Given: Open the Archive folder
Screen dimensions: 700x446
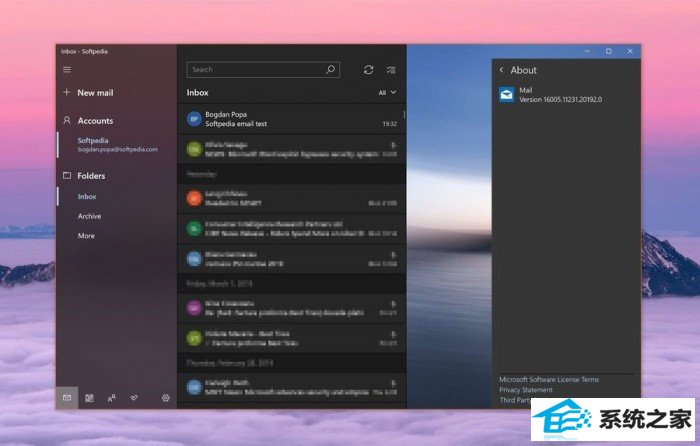Looking at the screenshot, I should [x=89, y=216].
